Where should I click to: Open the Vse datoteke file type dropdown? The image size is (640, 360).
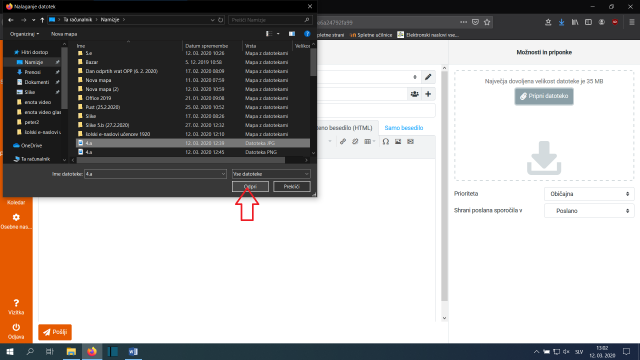point(271,174)
